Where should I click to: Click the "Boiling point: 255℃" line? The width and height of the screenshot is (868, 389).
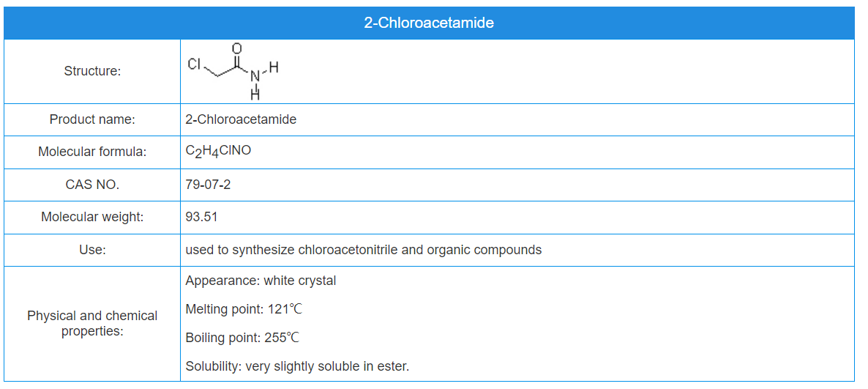click(x=242, y=338)
